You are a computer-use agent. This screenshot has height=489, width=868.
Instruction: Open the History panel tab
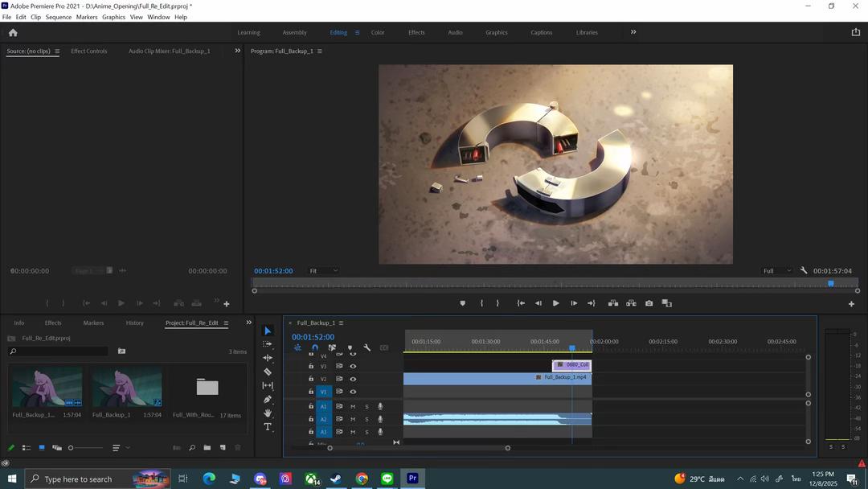134,323
